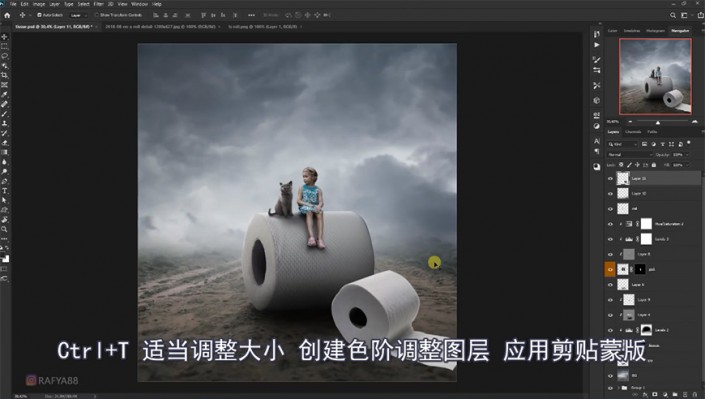
Task: Open the Move tool preset dropdown arrow
Action: click(30, 15)
